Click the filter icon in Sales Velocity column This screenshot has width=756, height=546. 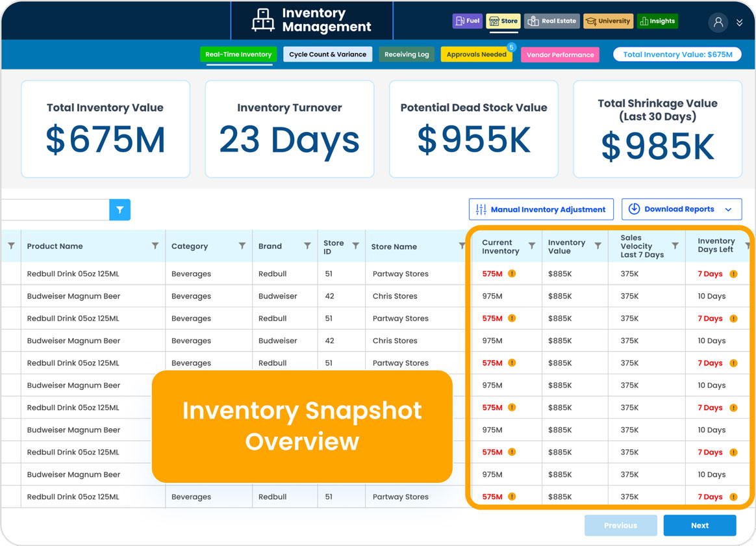point(675,246)
